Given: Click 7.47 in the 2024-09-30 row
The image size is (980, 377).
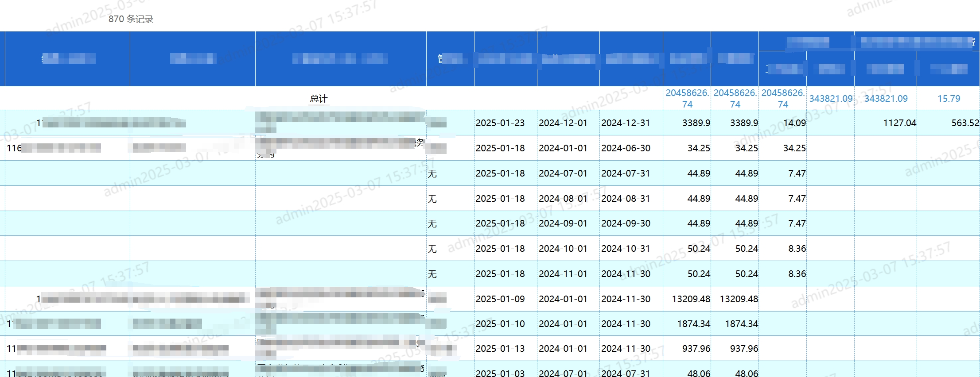Looking at the screenshot, I should coord(797,223).
